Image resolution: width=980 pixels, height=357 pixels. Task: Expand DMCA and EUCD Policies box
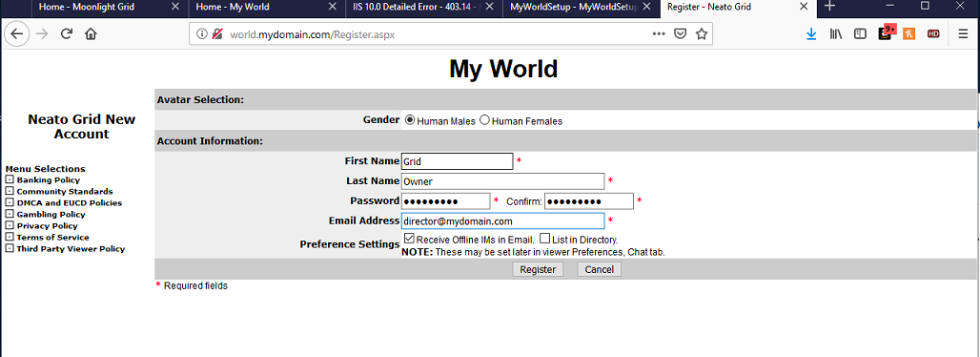point(10,203)
